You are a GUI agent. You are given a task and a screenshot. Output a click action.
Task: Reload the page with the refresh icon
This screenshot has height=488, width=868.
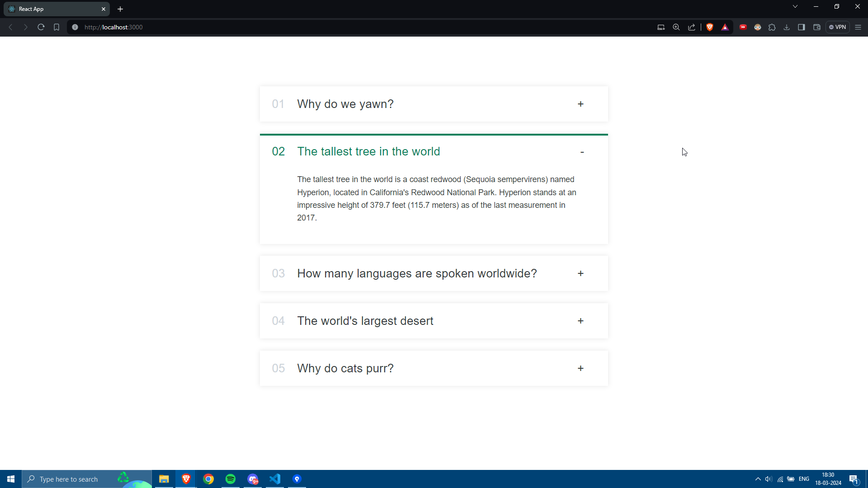coord(41,27)
